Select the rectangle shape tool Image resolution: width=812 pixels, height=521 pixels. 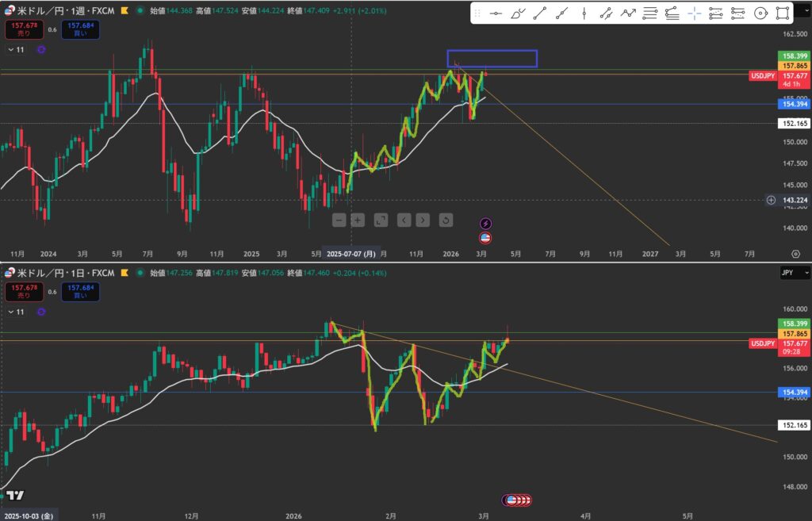pos(782,13)
